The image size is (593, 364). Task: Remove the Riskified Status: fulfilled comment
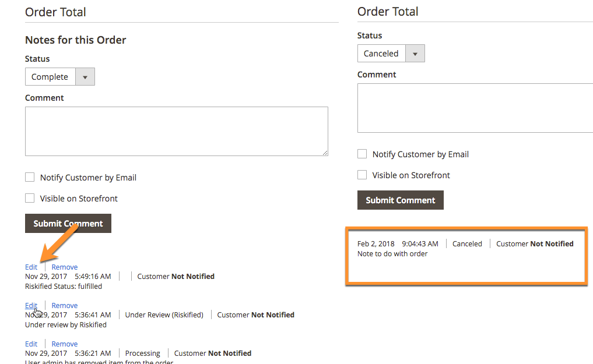tap(64, 267)
